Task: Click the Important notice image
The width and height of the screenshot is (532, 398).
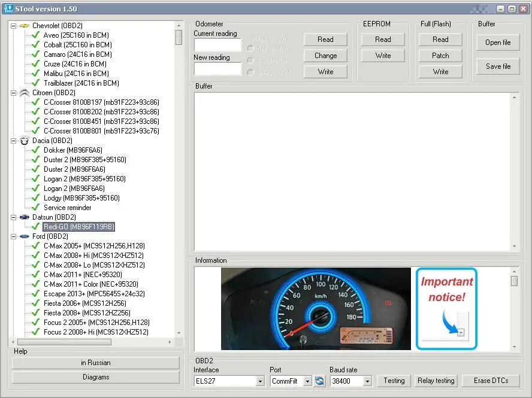Action: [446, 309]
